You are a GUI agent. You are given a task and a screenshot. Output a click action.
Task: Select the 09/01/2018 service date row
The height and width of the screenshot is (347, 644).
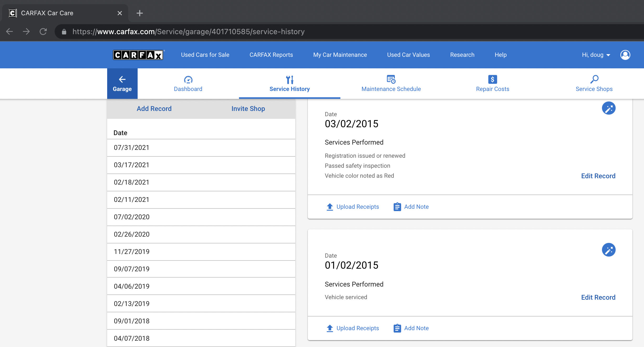coord(201,321)
